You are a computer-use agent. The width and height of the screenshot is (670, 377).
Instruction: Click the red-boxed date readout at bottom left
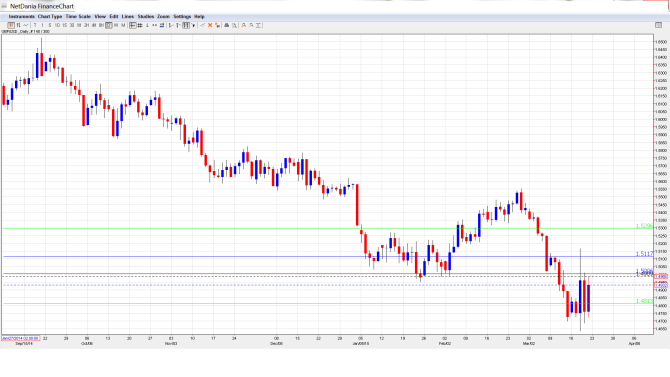coord(20,338)
